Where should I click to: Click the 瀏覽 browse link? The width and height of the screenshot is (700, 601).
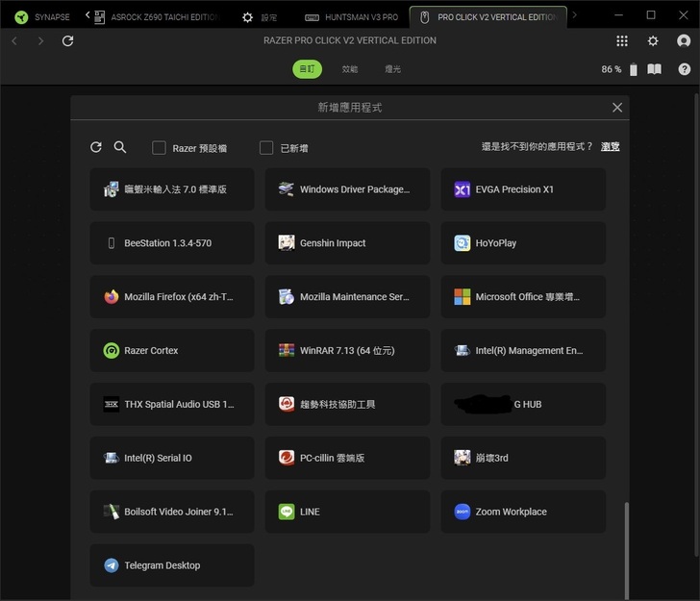(x=610, y=147)
